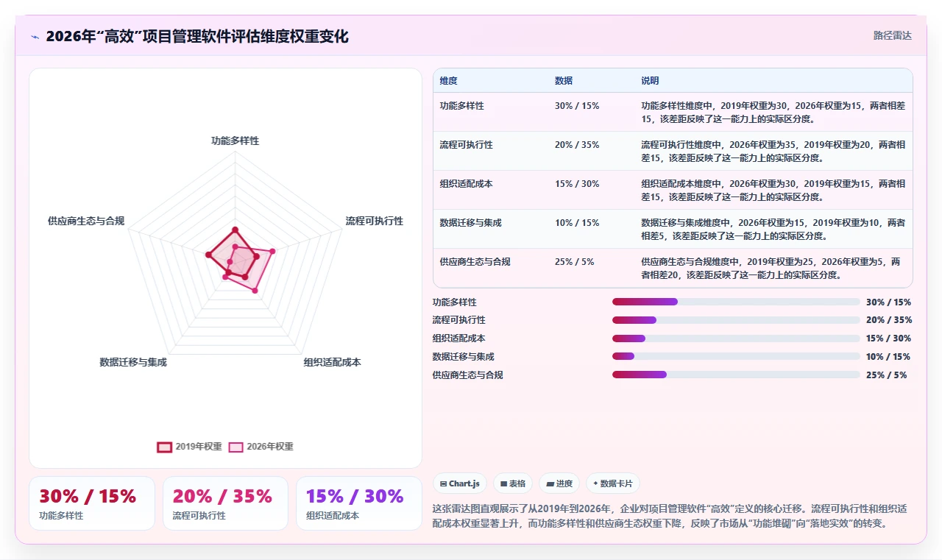Screen dimensions: 942x560
Task: Click the 2019 data point on the 供应商生态与合规 axis
Action: 208,255
